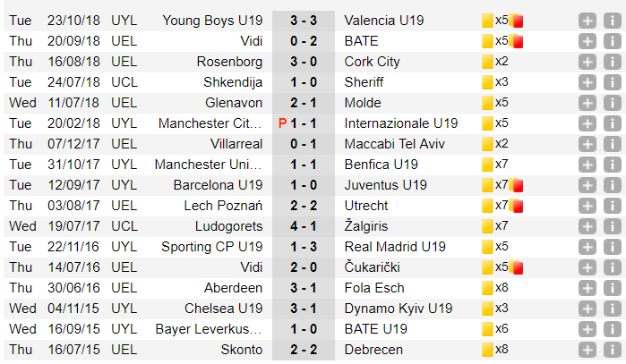Click yellow card icon on Fola Esch row
Image resolution: width=626 pixels, height=364 pixels.
tap(487, 288)
